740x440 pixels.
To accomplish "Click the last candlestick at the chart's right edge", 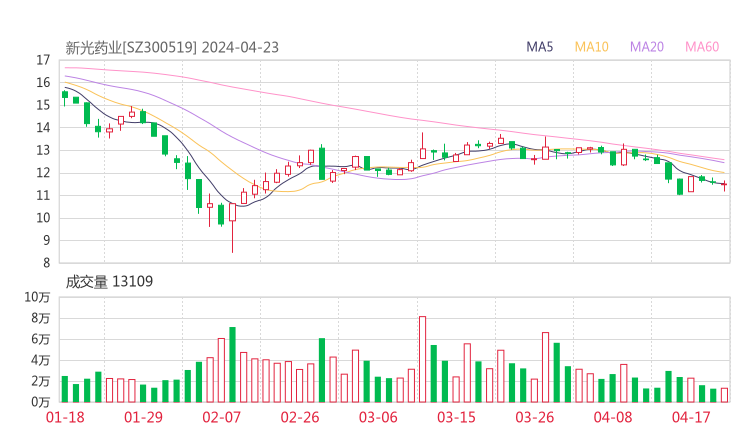I will pos(724,186).
